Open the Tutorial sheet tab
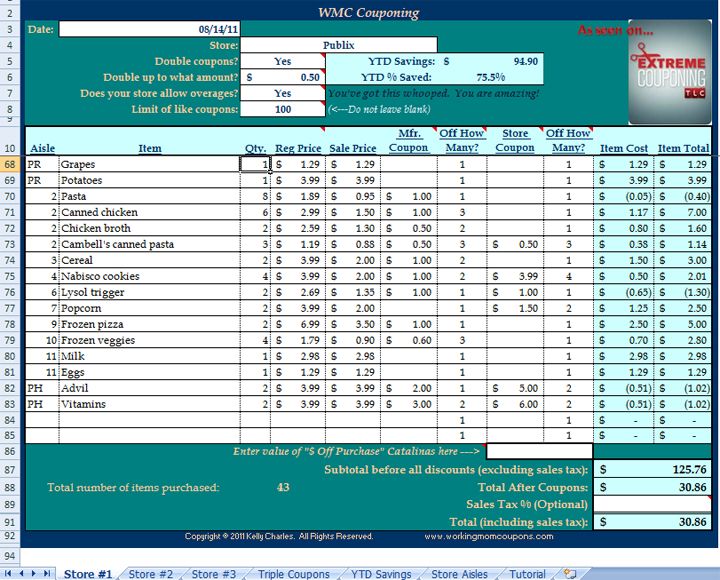The image size is (720, 580). [528, 574]
